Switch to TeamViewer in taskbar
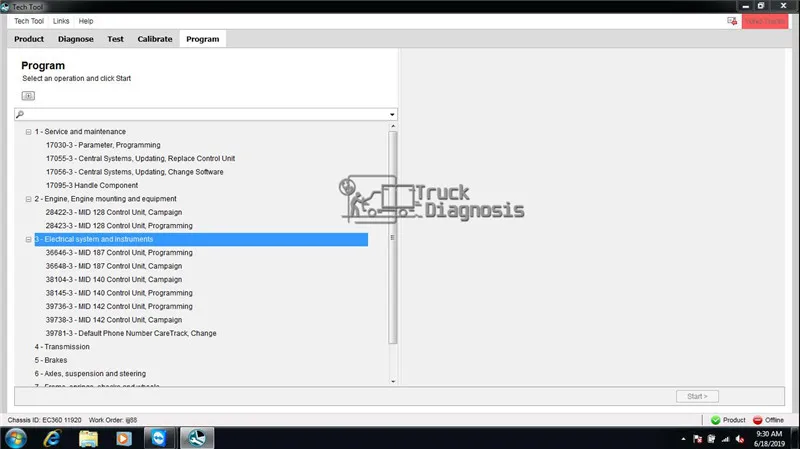This screenshot has height=449, width=800. point(159,438)
